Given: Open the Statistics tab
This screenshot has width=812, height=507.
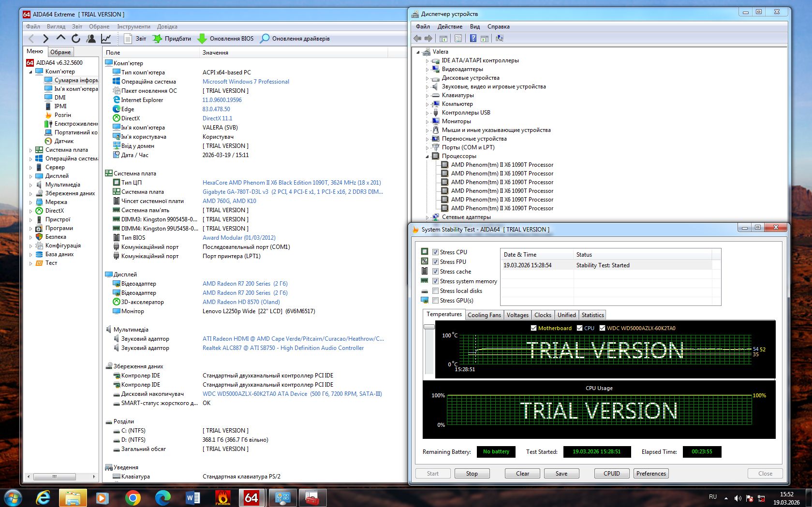Looking at the screenshot, I should (592, 315).
